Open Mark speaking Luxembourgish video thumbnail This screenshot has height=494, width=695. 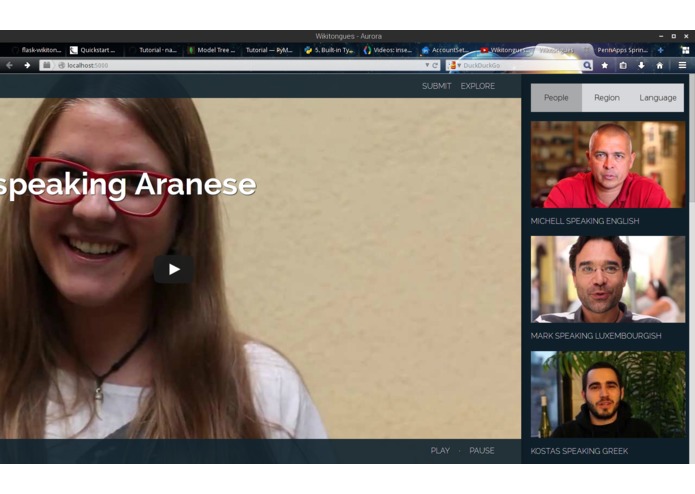pyautogui.click(x=608, y=279)
